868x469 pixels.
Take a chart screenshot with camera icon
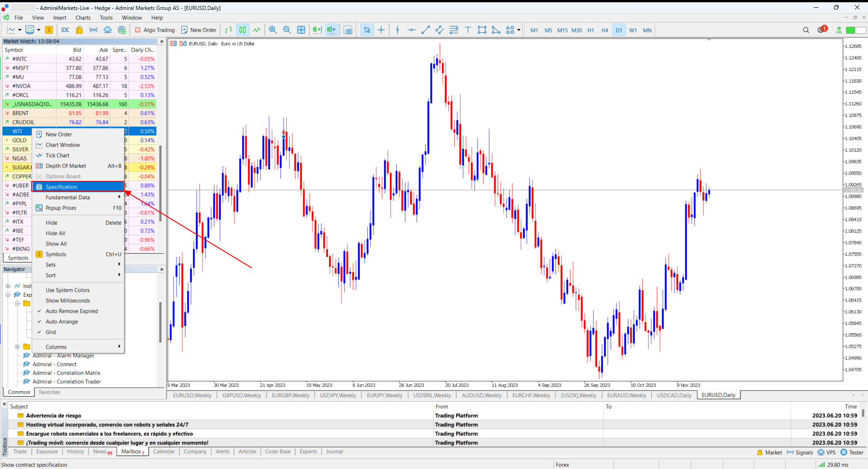[348, 30]
